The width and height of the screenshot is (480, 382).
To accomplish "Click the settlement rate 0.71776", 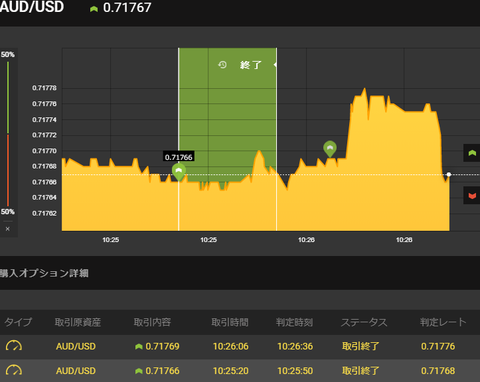I will [438, 346].
